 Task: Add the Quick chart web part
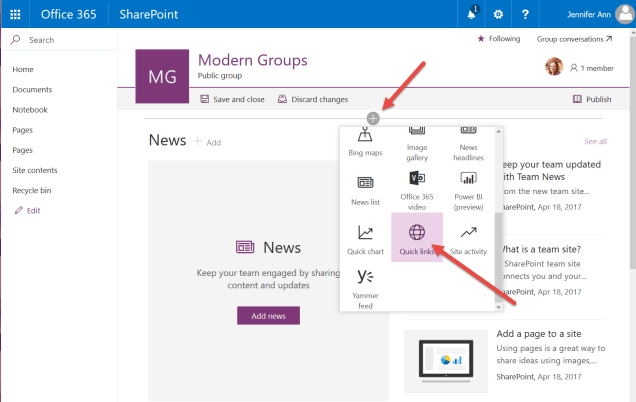coord(365,238)
